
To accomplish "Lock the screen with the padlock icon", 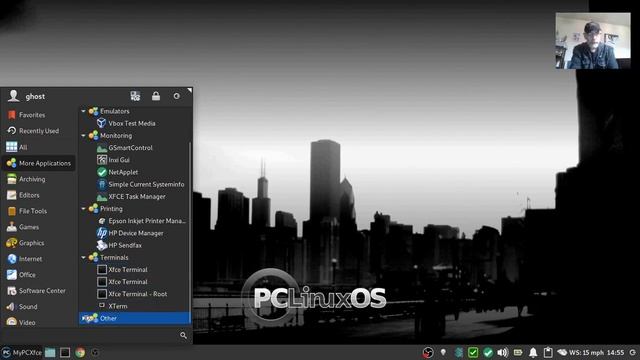I will tap(156, 96).
